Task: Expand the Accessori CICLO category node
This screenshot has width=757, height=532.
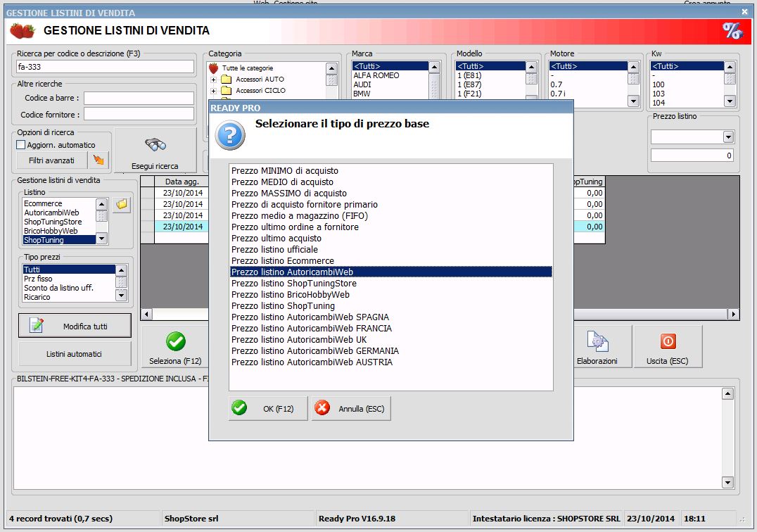Action: (x=213, y=90)
